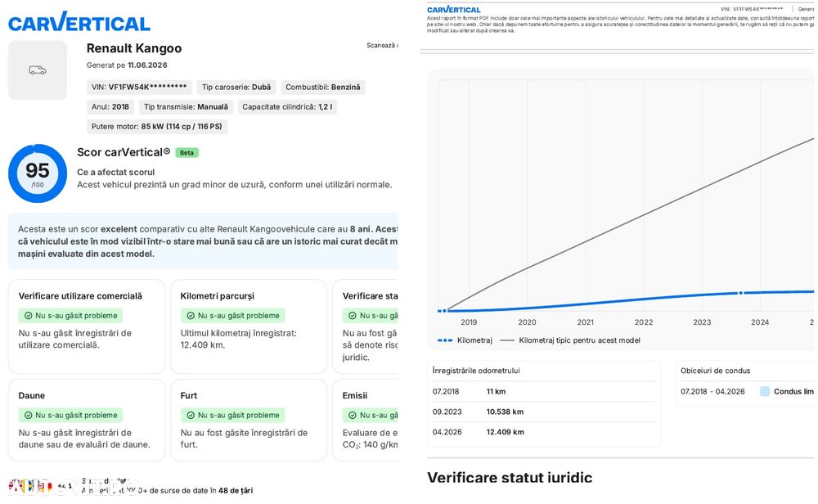This screenshot has height=504, width=818.
Task: Click the Kilometraj legend label
Action: coord(474,340)
